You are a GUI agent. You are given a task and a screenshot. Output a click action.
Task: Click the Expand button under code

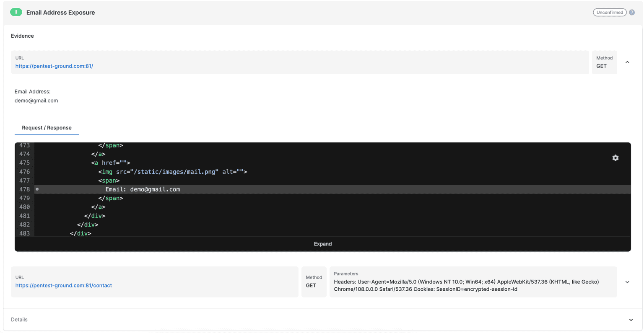pyautogui.click(x=322, y=244)
